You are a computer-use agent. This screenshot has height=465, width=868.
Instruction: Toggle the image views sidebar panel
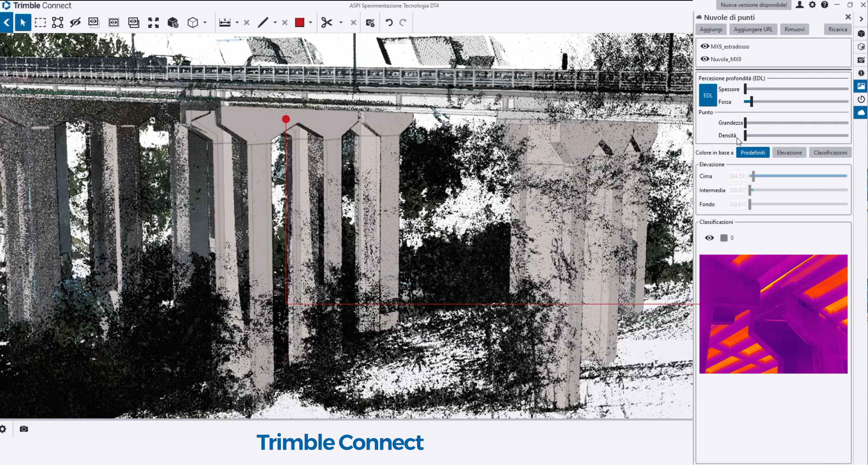861,86
